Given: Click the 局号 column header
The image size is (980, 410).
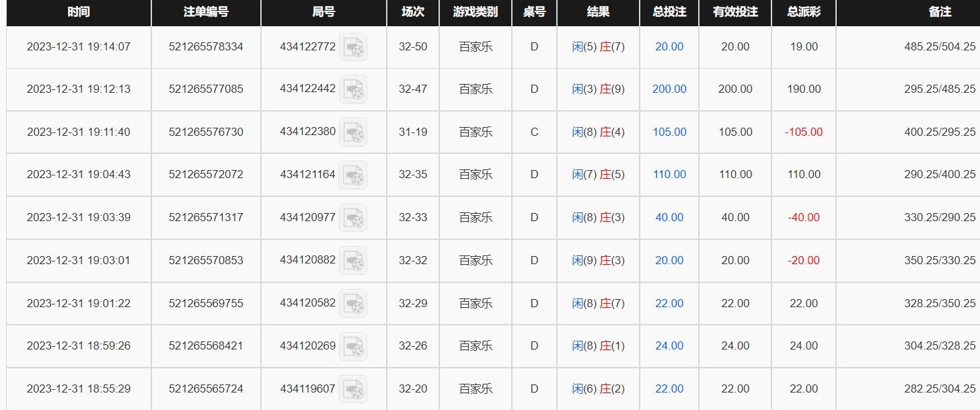Looking at the screenshot, I should click(324, 12).
